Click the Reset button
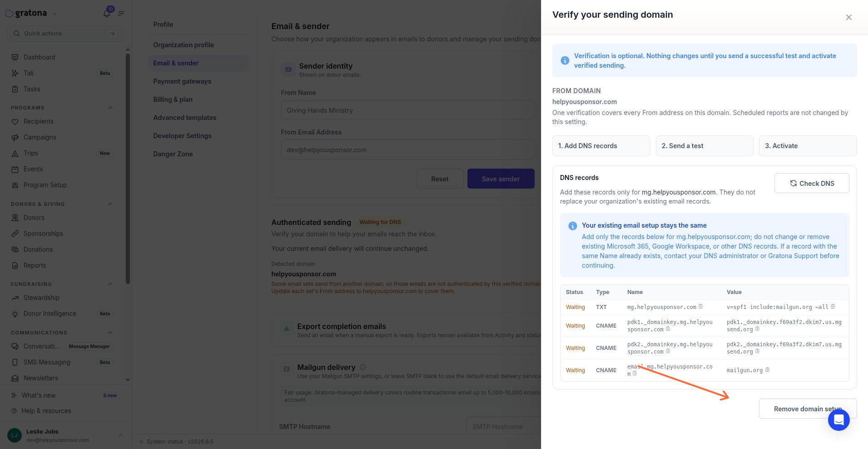This screenshot has height=449, width=868. [440, 179]
